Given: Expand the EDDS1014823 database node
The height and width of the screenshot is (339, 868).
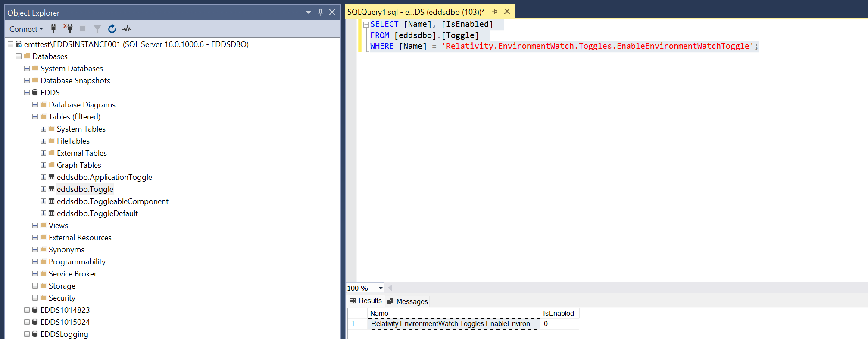Looking at the screenshot, I should coord(27,310).
